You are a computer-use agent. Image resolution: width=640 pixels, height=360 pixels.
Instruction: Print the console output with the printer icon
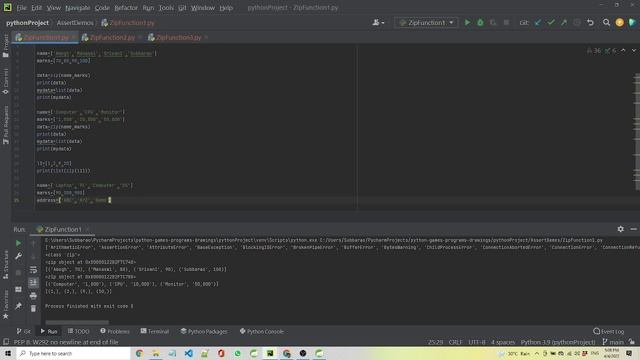(33, 296)
